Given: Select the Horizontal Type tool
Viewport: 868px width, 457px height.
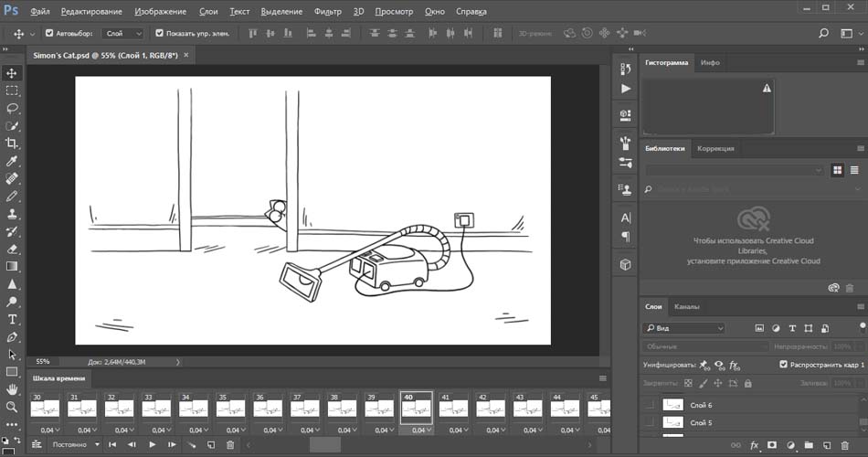Looking at the screenshot, I should (x=12, y=320).
